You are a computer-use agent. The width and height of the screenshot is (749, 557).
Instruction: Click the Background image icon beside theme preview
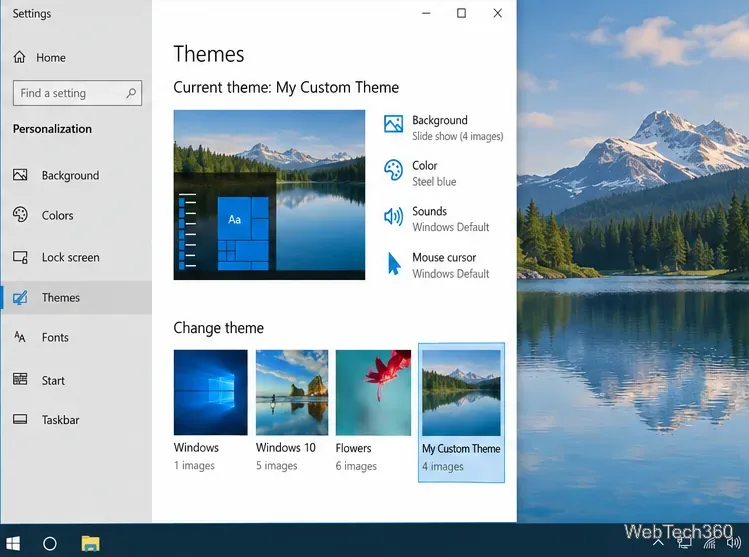click(x=394, y=124)
